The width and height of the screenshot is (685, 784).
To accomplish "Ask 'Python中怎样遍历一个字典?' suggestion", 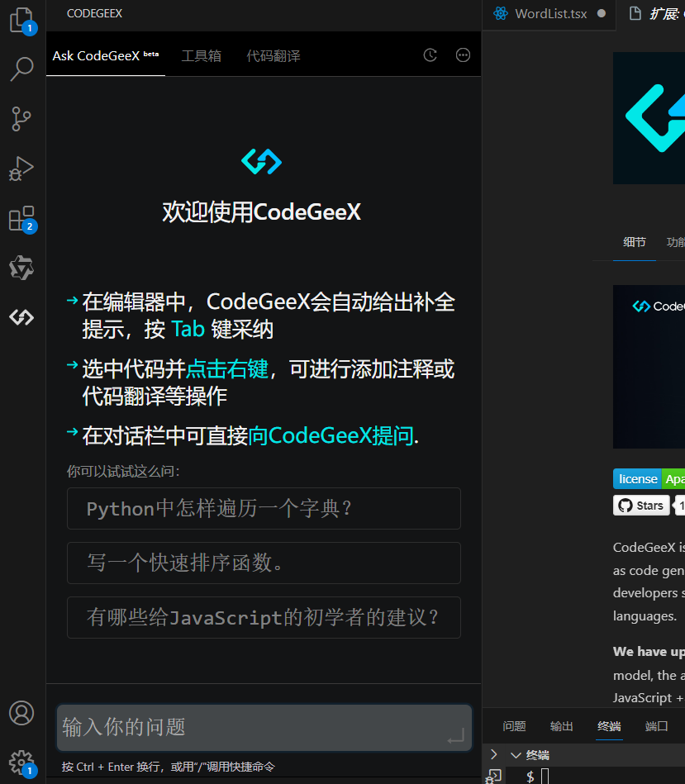I will click(264, 509).
